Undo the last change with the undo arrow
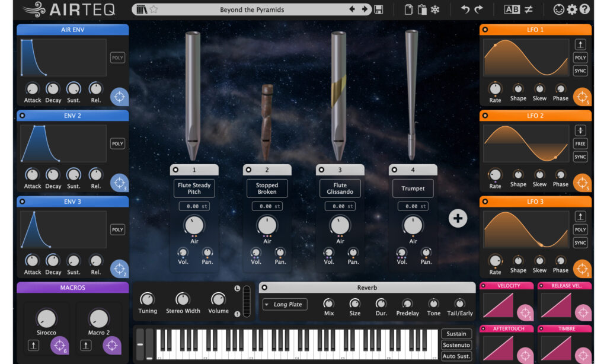The image size is (607, 364). click(x=465, y=9)
